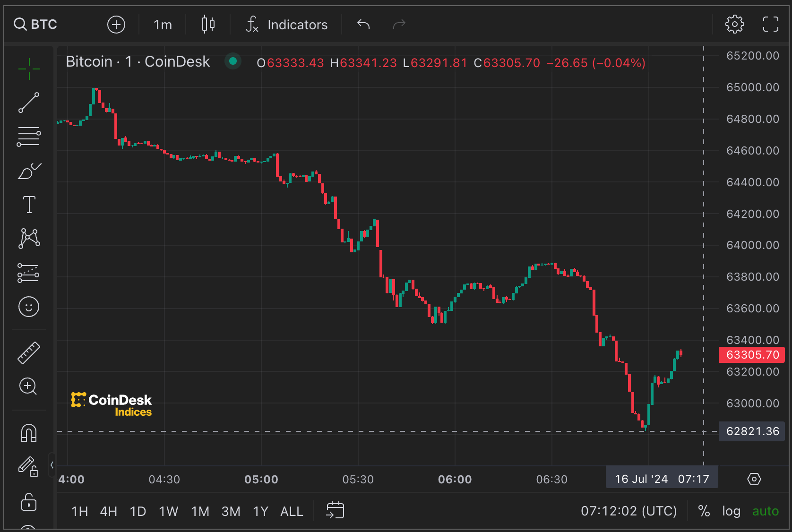
Task: Select the ruler measure tool
Action: (29, 352)
